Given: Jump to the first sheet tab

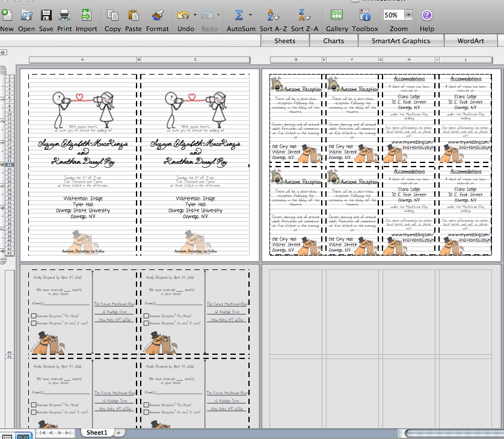Looking at the screenshot, I should pyautogui.click(x=42, y=432).
